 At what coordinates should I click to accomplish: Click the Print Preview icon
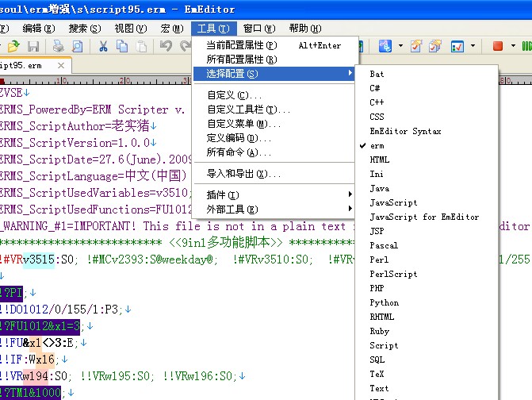point(78,46)
